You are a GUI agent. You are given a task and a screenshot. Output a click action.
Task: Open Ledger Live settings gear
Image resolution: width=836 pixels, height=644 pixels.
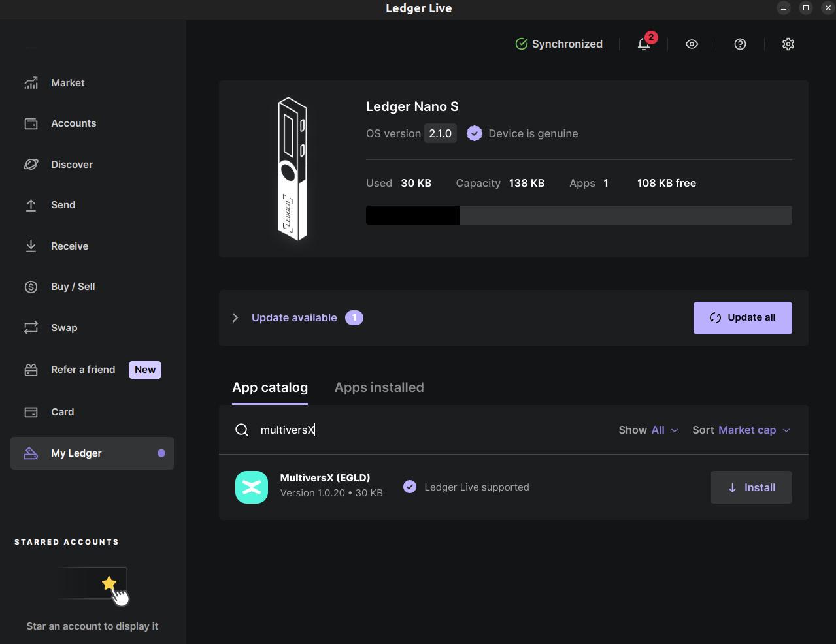tap(788, 44)
